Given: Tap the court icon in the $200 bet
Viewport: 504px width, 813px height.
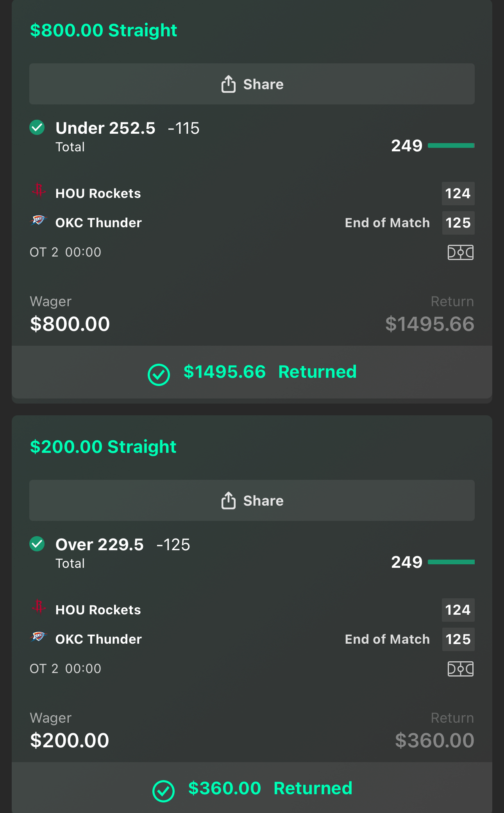Looking at the screenshot, I should click(x=460, y=669).
